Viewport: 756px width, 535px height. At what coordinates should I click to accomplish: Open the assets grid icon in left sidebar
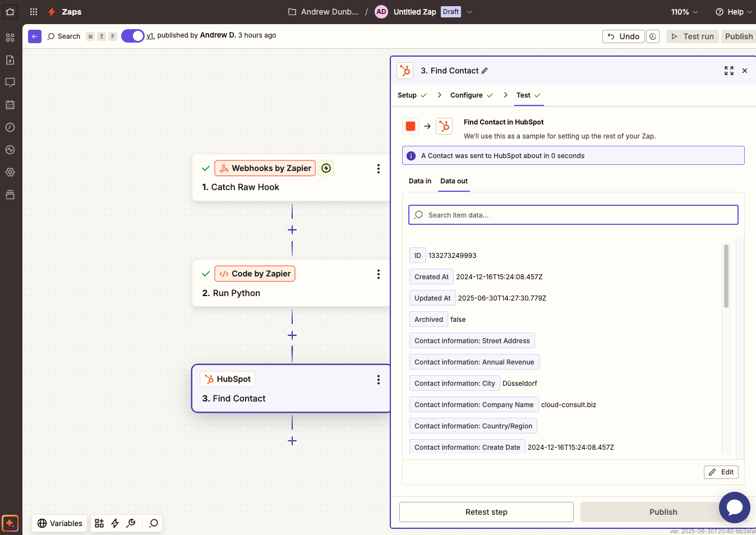pyautogui.click(x=10, y=38)
